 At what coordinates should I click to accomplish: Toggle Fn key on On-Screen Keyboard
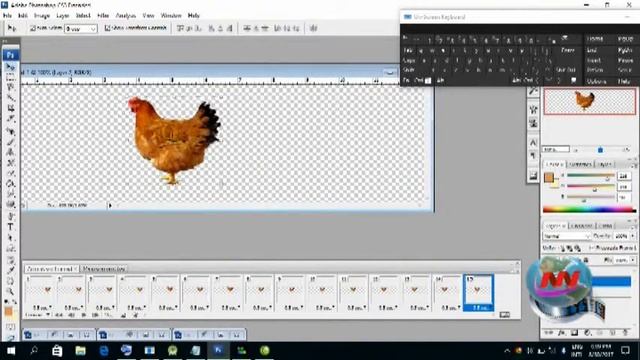(407, 80)
